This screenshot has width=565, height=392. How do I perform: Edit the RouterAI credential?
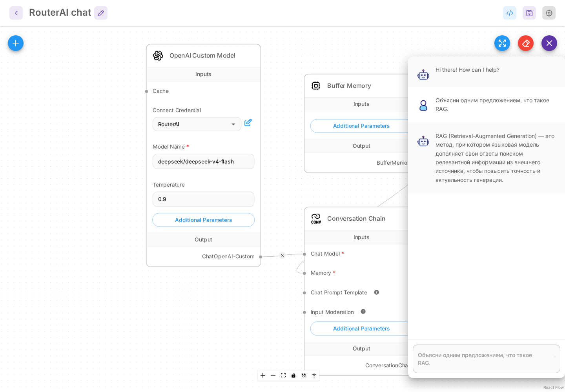248,123
